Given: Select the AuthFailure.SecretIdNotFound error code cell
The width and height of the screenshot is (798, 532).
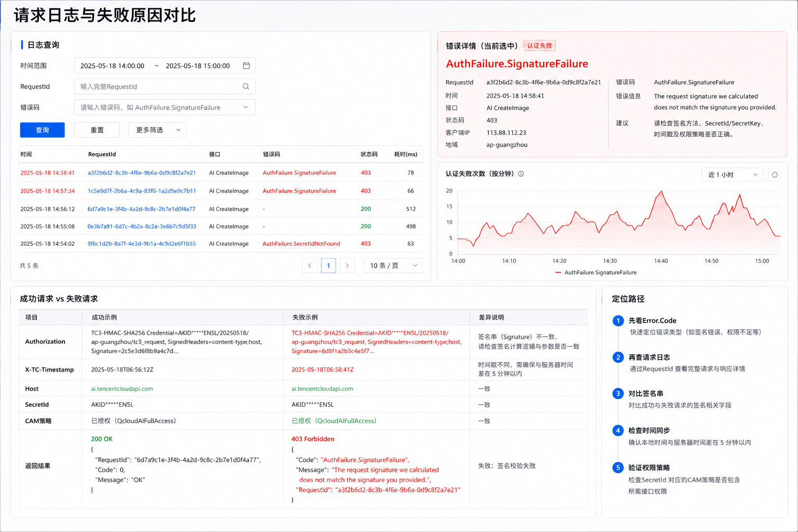Looking at the screenshot, I should click(x=301, y=244).
